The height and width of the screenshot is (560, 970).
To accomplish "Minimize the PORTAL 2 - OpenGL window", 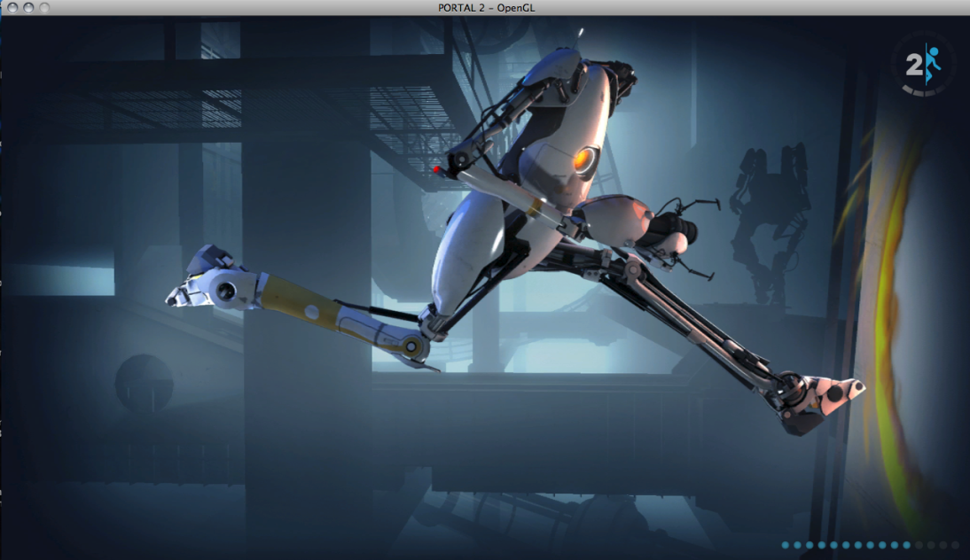I will [28, 7].
